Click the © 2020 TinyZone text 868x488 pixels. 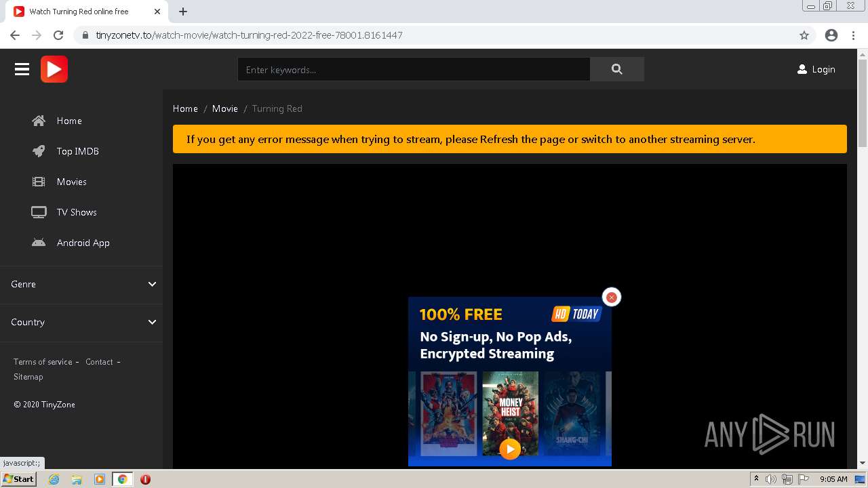(x=44, y=405)
